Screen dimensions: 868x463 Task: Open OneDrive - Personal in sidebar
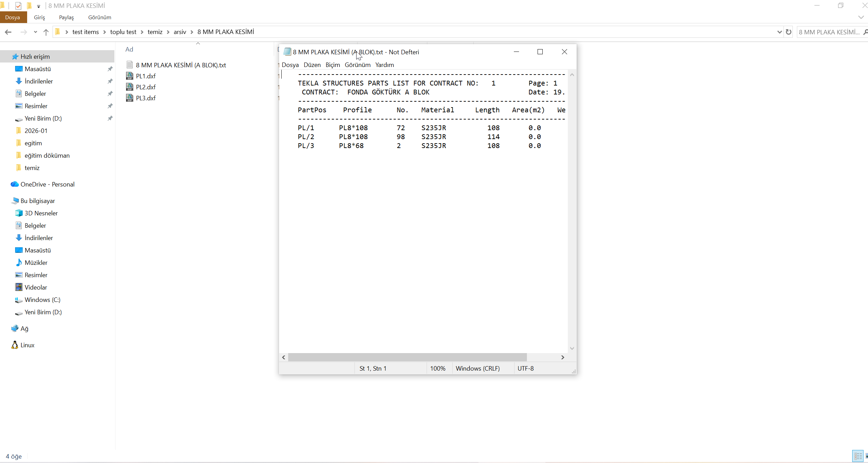pos(47,184)
